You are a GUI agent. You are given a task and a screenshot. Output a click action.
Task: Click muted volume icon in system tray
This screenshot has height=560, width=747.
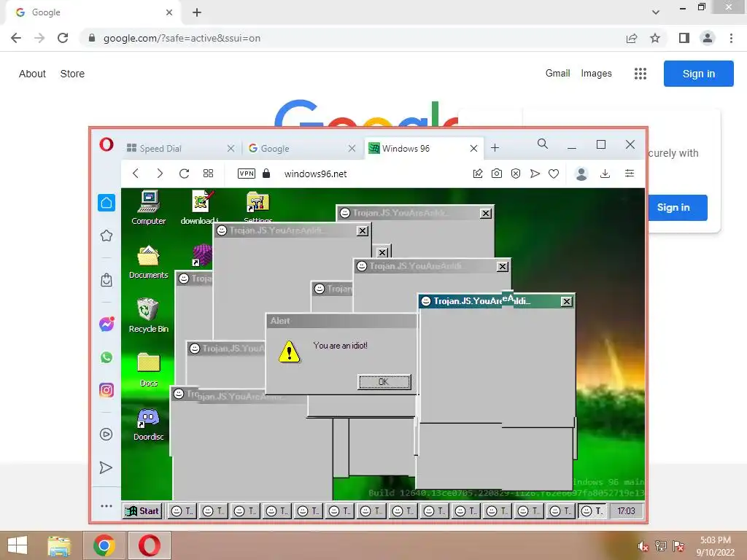pyautogui.click(x=643, y=546)
